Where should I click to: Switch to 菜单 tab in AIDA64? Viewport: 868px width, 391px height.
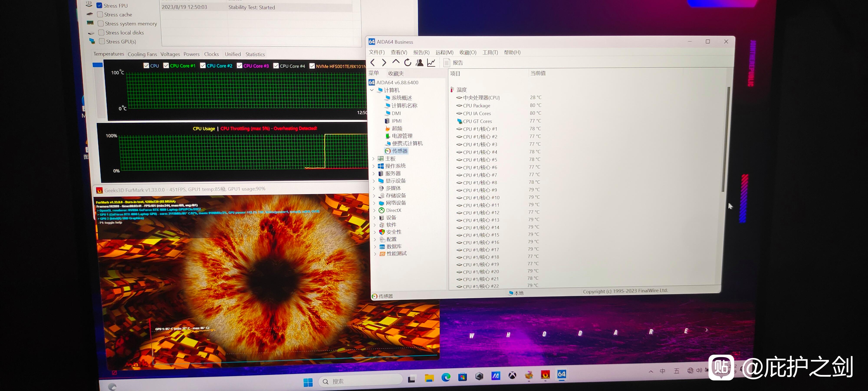point(373,73)
